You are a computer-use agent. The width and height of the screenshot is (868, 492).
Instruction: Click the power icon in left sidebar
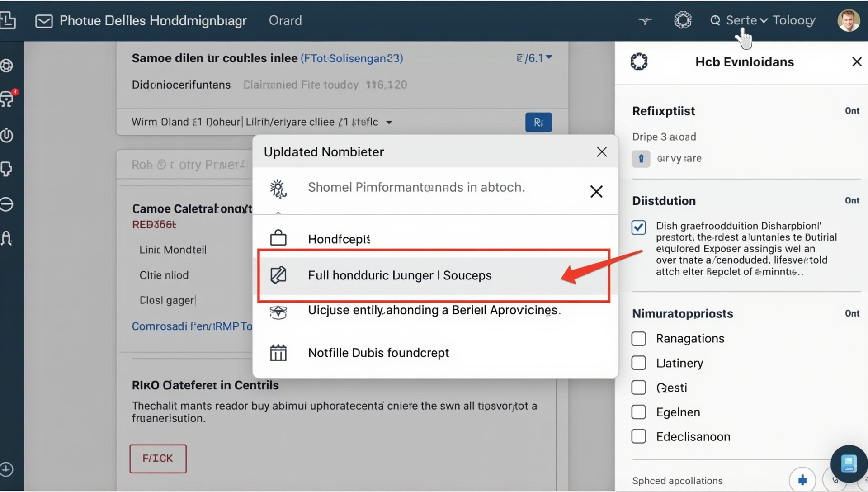pos(7,135)
